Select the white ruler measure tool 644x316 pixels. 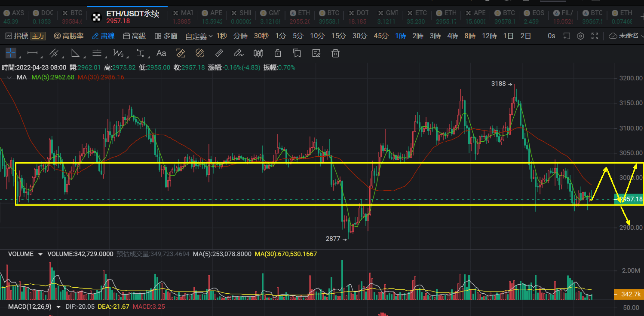(x=219, y=53)
